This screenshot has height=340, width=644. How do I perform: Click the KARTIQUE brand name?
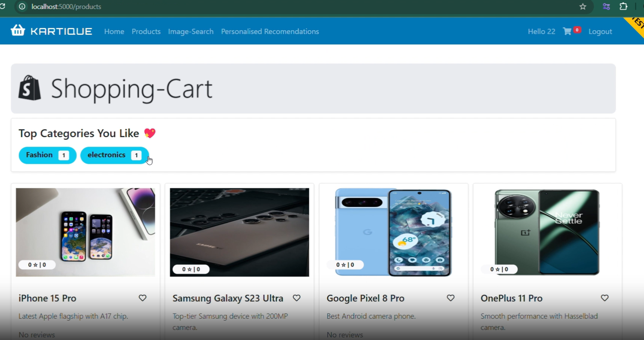61,31
